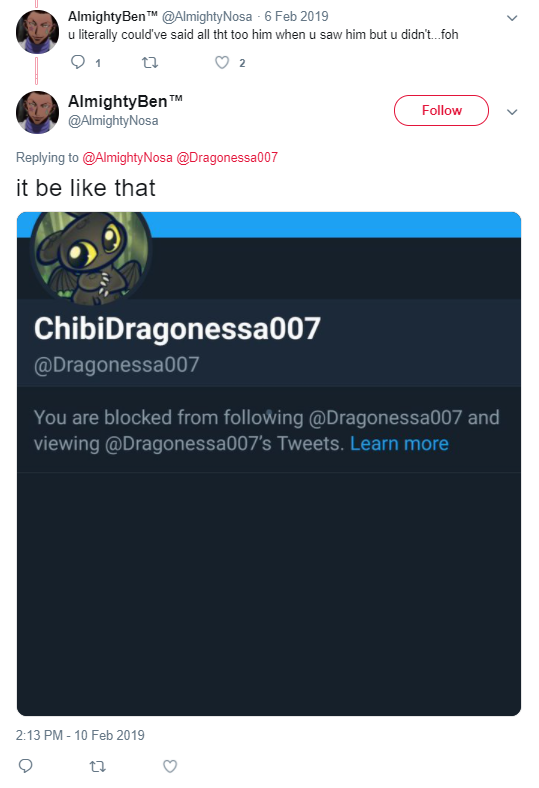This screenshot has width=539, height=788.
Task: Reply to the 'it be like that' tweet
Action: (x=26, y=765)
